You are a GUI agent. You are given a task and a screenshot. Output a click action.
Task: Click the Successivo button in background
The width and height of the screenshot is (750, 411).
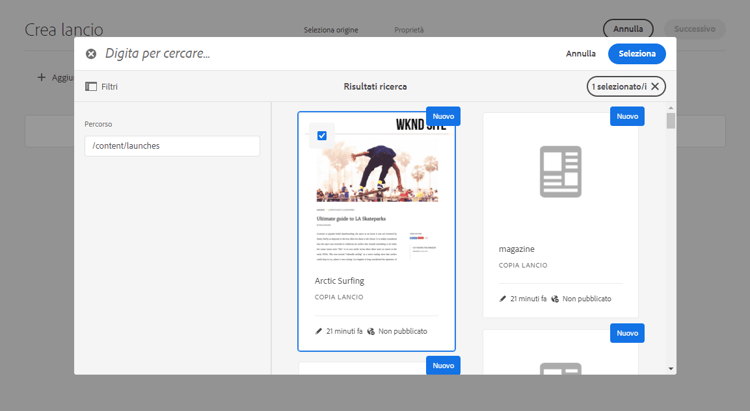click(x=695, y=29)
